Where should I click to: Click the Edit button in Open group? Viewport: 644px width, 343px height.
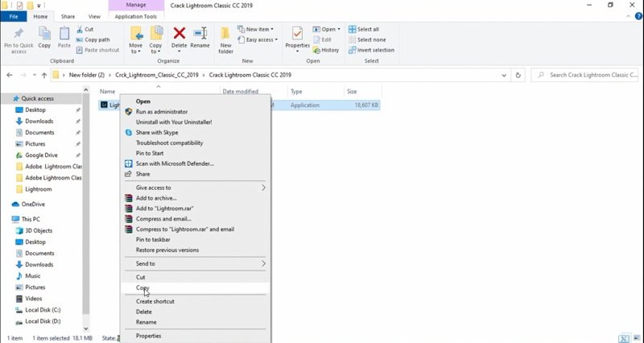(x=323, y=39)
